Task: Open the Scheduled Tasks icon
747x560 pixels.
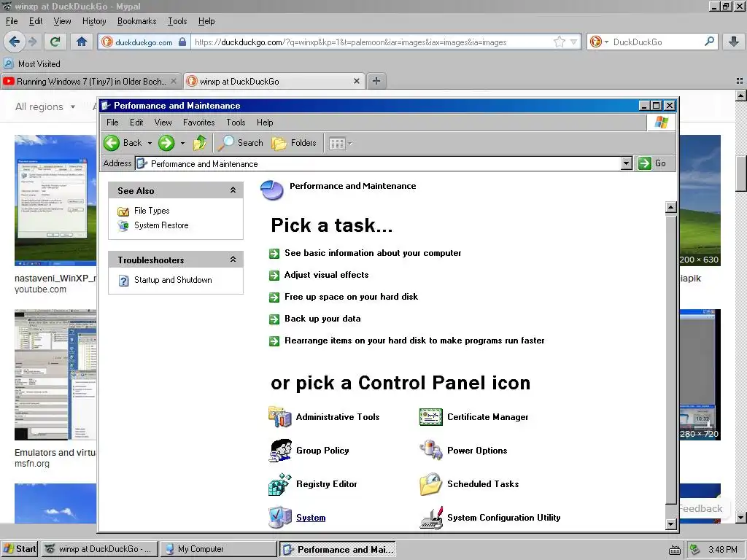Action: point(430,484)
